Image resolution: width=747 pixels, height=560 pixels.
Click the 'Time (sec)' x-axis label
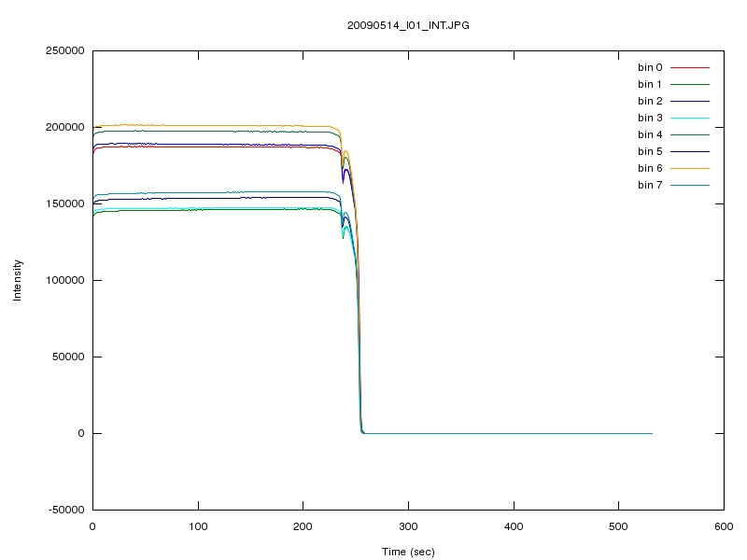pos(408,552)
